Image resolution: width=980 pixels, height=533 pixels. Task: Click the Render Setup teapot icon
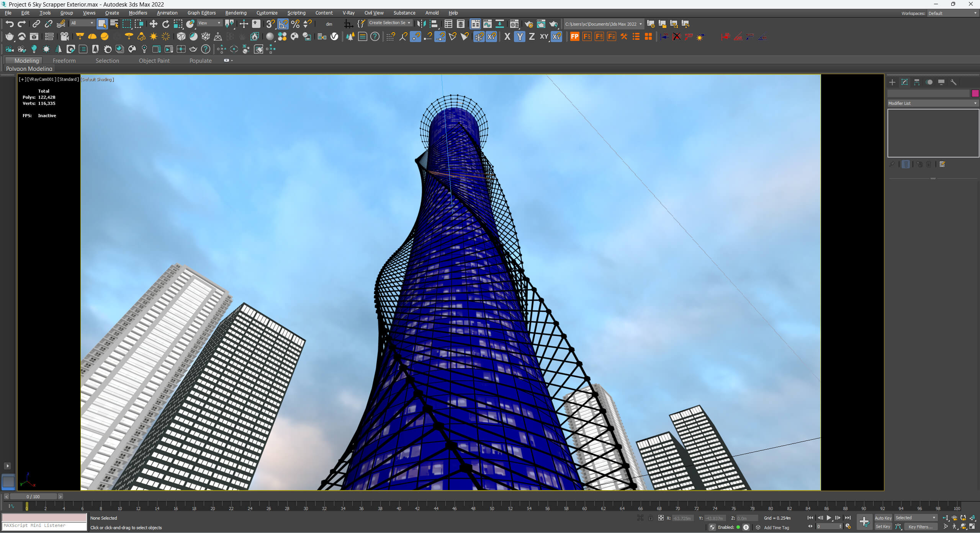(x=529, y=24)
